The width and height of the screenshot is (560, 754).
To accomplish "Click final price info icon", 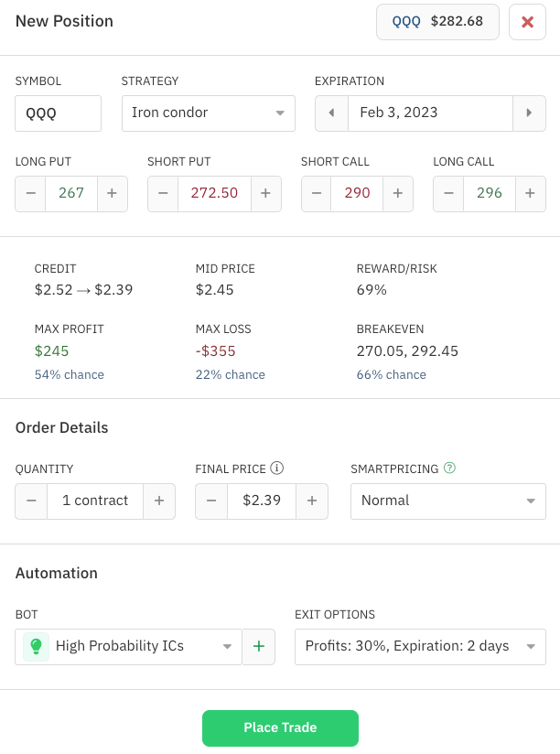I will click(277, 469).
